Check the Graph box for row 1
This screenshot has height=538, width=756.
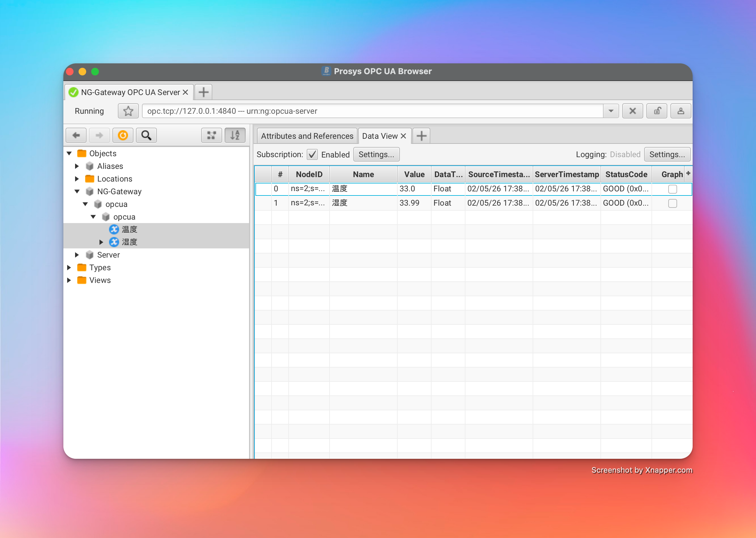point(672,203)
